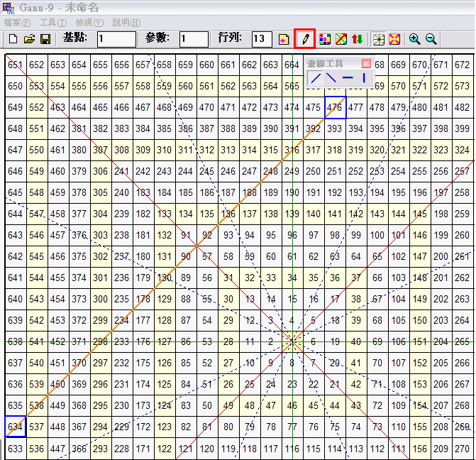The width and height of the screenshot is (476, 460).
Task: Click cell 241 in the grid
Action: coord(122,171)
